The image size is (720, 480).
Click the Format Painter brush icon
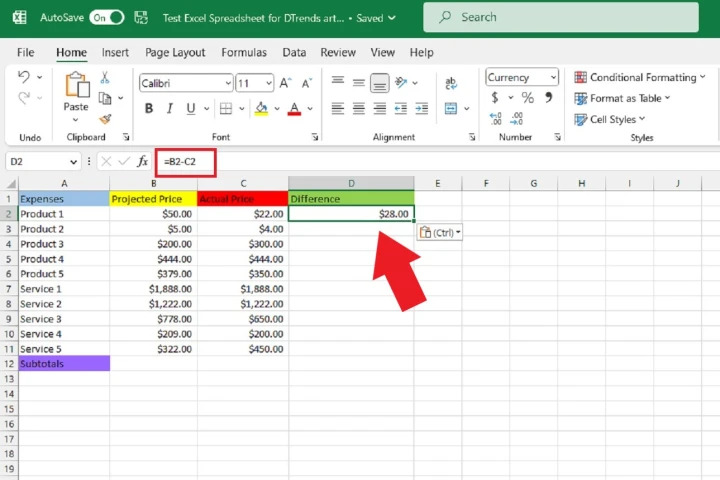[105, 118]
